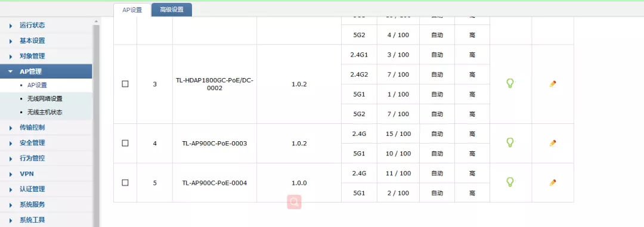Edit the TL-HDAP1800GC-PoE/DC-0002 entry with pencil icon
Screen dimensions: 644x227
pos(553,84)
